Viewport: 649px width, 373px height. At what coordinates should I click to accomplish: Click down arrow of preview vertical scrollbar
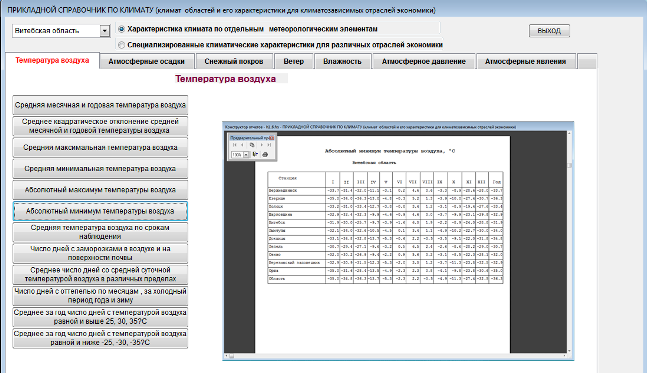(x=570, y=351)
